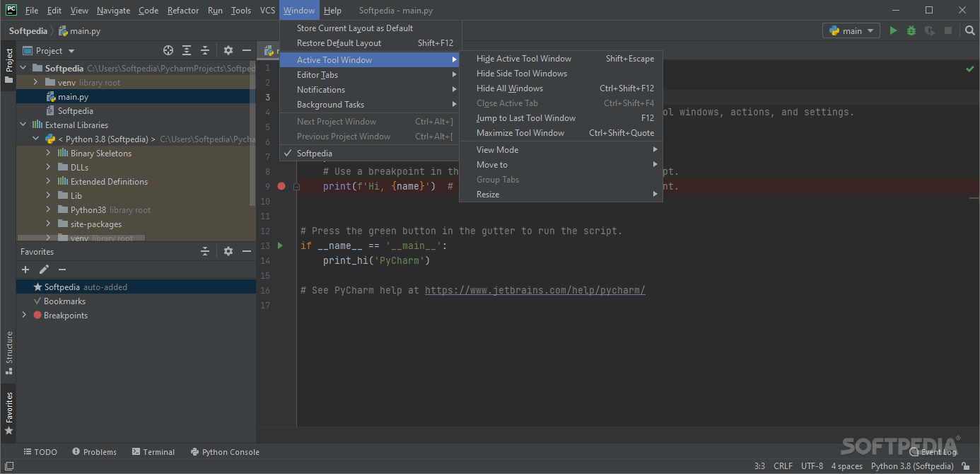Click the minus remove icon in Favorites toolbar
The image size is (980, 474).
tap(62, 270)
